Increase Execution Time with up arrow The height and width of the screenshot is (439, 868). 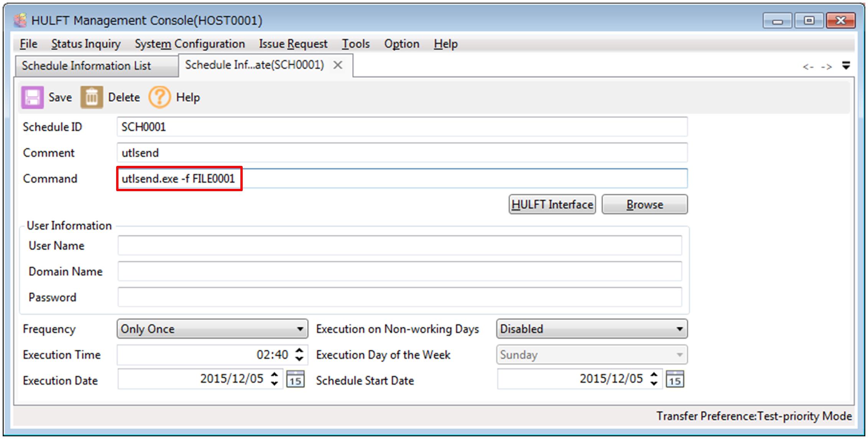[299, 350]
